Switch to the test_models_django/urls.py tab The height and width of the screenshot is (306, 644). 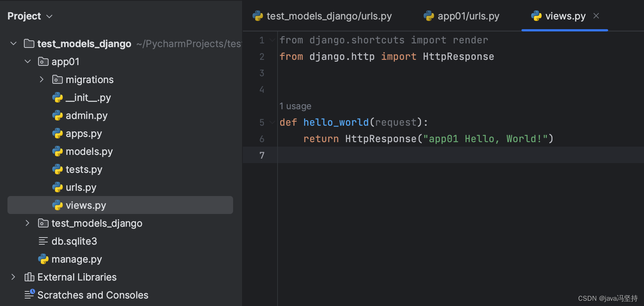[329, 16]
